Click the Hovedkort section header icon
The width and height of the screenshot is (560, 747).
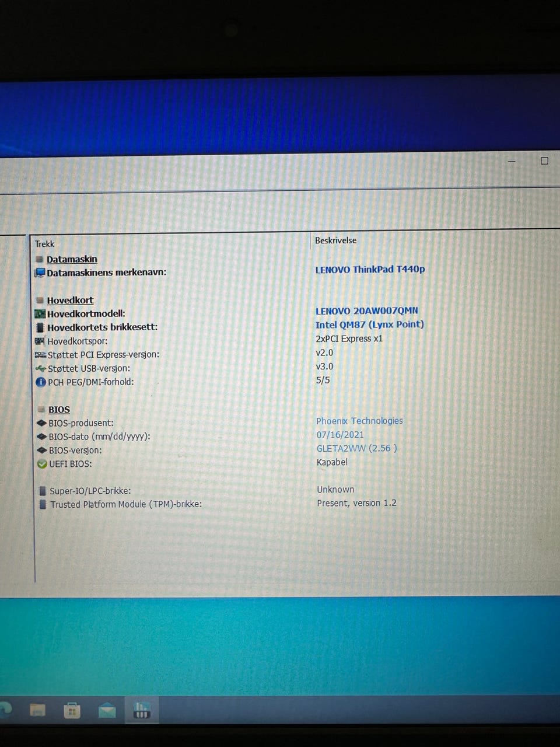pos(40,301)
